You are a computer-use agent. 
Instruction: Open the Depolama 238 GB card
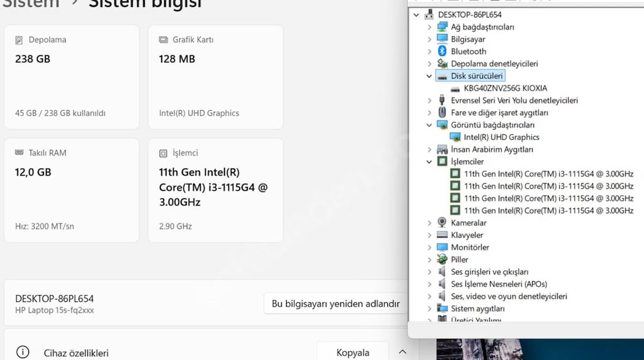72,77
